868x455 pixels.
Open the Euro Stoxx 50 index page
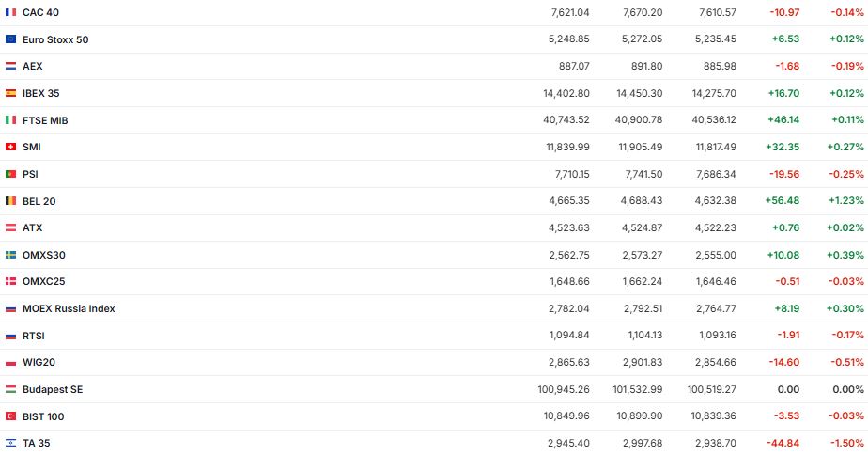[55, 39]
